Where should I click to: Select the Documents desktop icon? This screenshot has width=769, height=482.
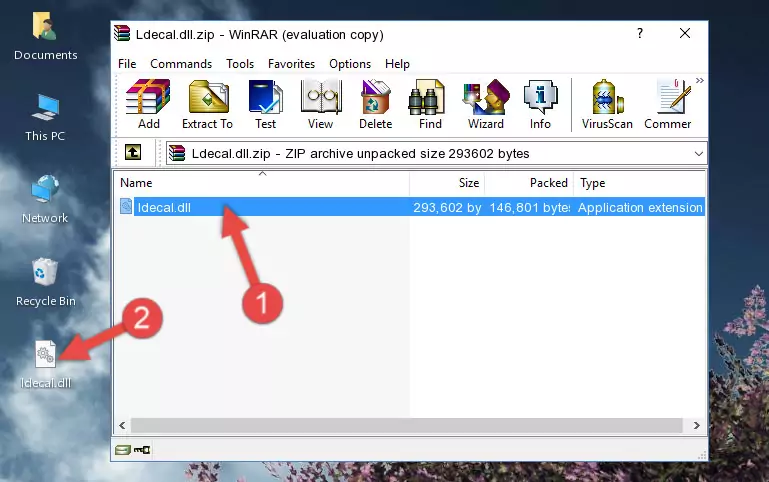pos(46,37)
